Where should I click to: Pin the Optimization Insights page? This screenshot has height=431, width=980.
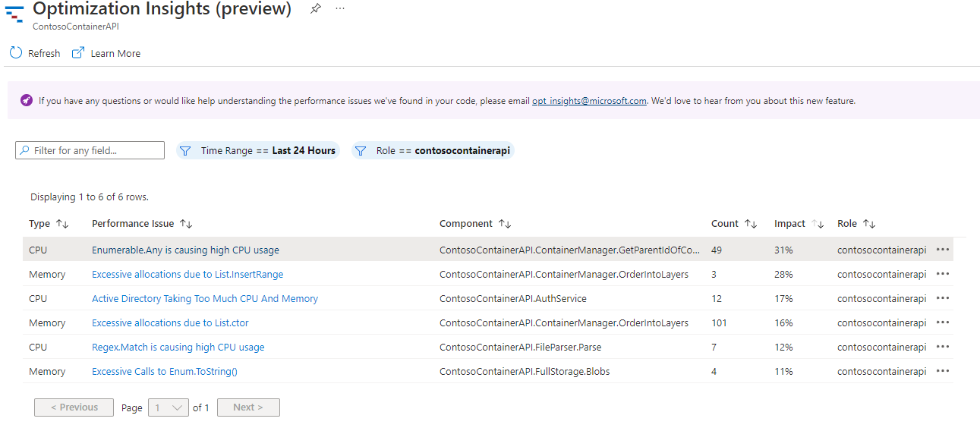click(316, 8)
